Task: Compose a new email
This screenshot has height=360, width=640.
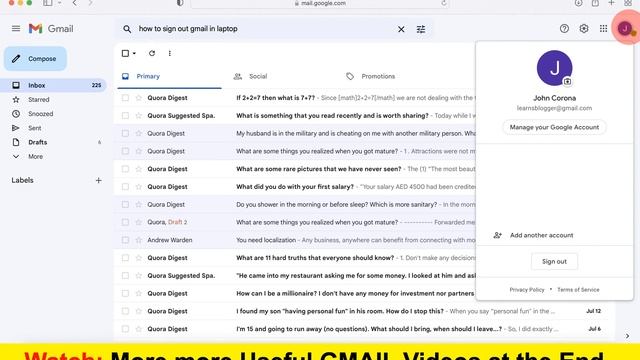Action: tap(36, 59)
